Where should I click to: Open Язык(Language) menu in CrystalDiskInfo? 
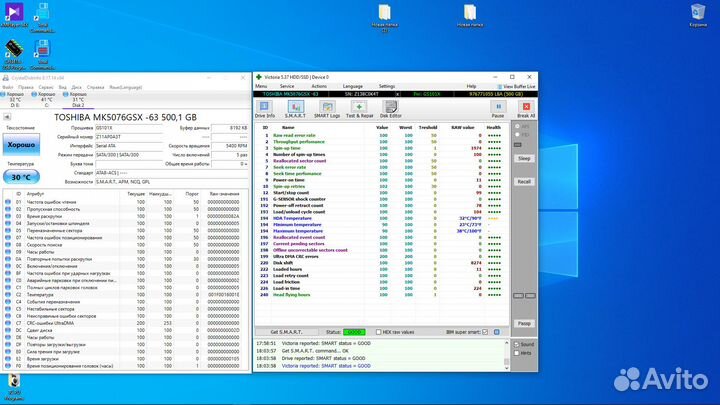tap(125, 87)
